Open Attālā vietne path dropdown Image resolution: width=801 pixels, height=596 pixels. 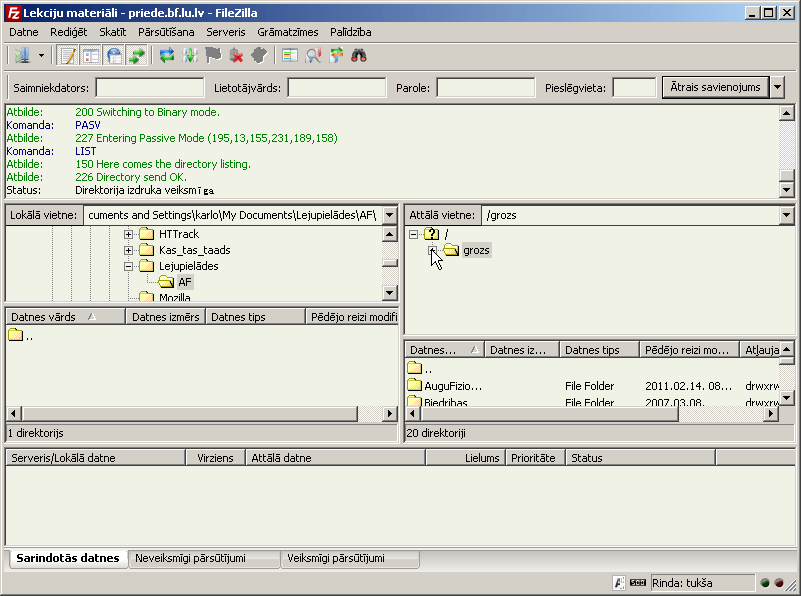pyautogui.click(x=787, y=215)
